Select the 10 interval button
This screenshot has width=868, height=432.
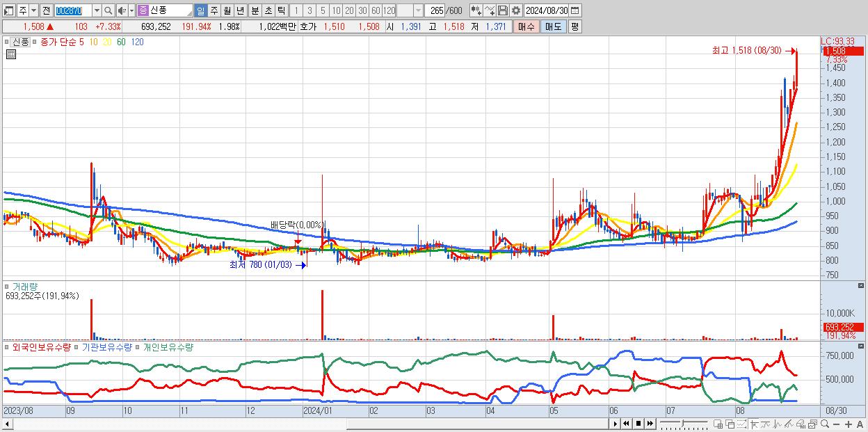[x=336, y=10]
